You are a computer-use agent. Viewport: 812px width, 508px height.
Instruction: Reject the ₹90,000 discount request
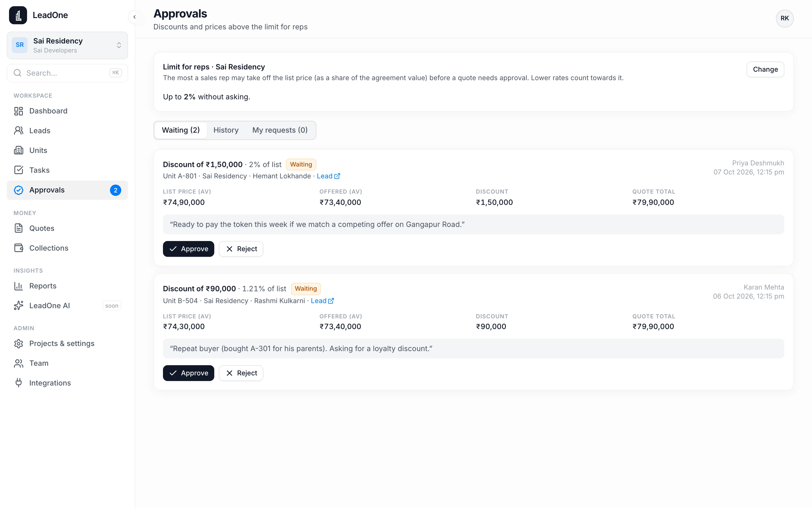coord(241,373)
